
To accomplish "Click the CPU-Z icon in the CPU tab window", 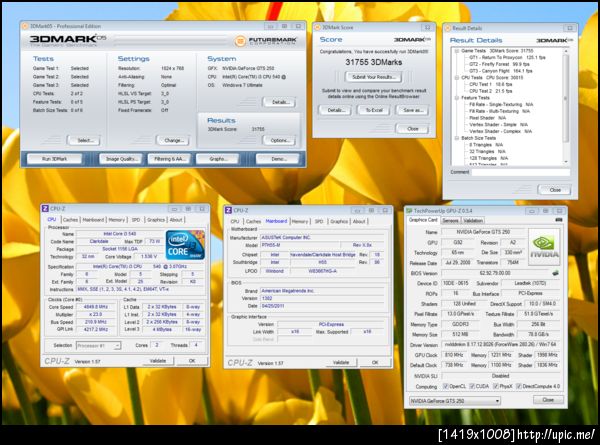I will [45, 209].
